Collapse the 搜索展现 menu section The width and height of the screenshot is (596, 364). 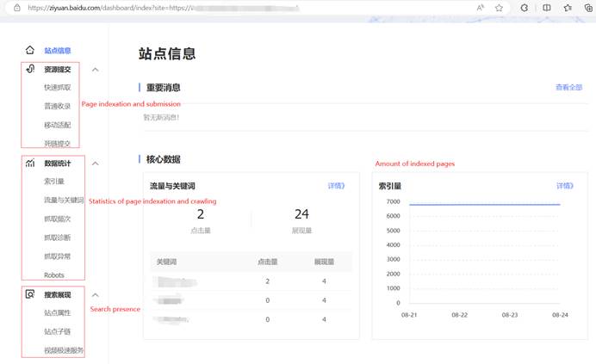(96, 294)
